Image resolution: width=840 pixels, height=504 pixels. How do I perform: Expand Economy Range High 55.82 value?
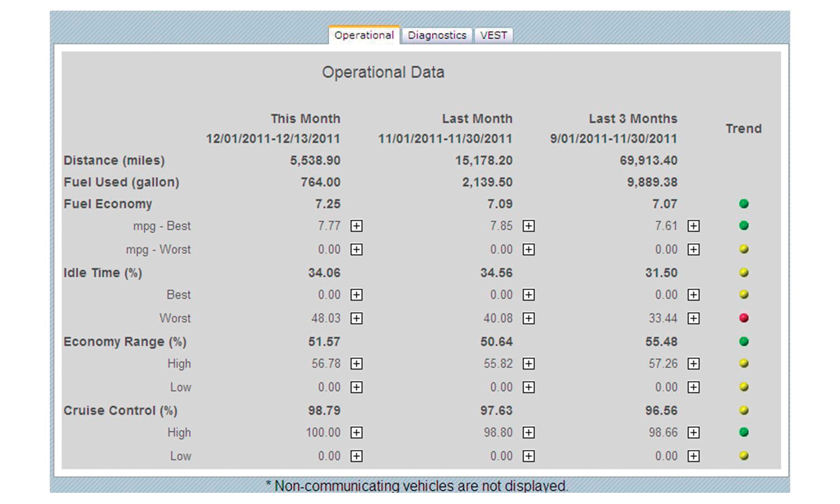[528, 363]
